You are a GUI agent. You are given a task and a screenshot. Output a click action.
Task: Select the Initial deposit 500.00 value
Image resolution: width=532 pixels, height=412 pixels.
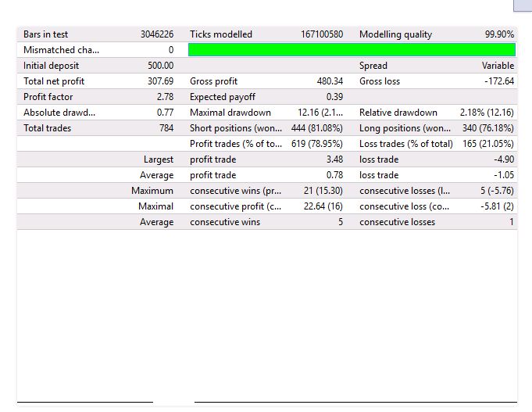click(x=160, y=66)
